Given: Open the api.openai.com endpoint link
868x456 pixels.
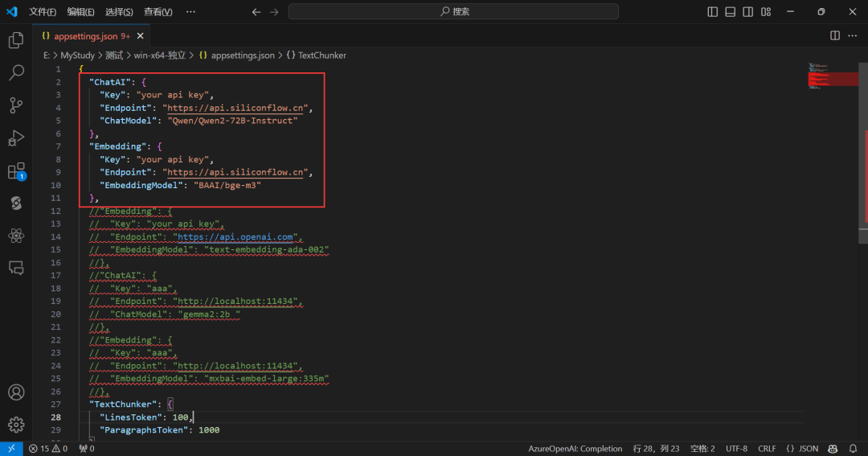Looking at the screenshot, I should [x=237, y=237].
